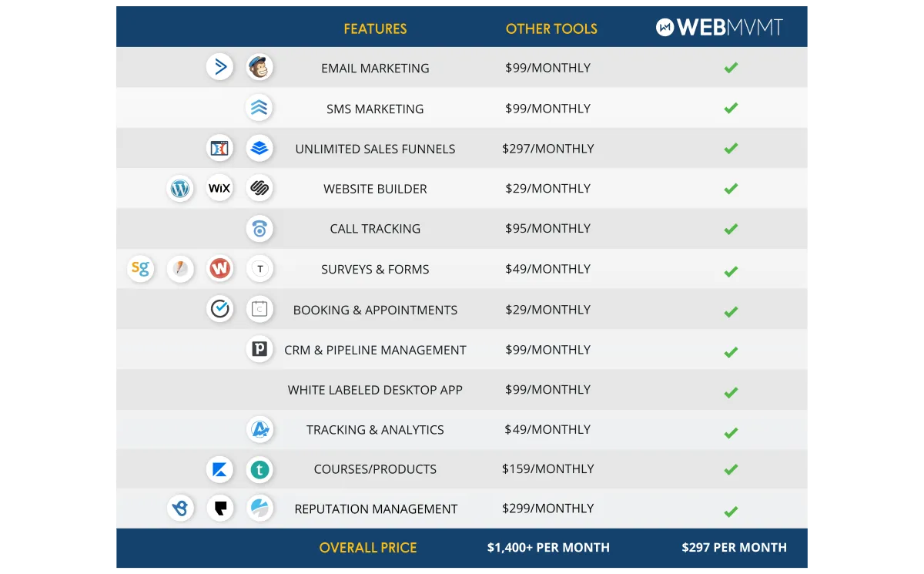Viewport: 924px width, 574px height.
Task: Click the WordPress logo icon
Action: click(x=180, y=189)
